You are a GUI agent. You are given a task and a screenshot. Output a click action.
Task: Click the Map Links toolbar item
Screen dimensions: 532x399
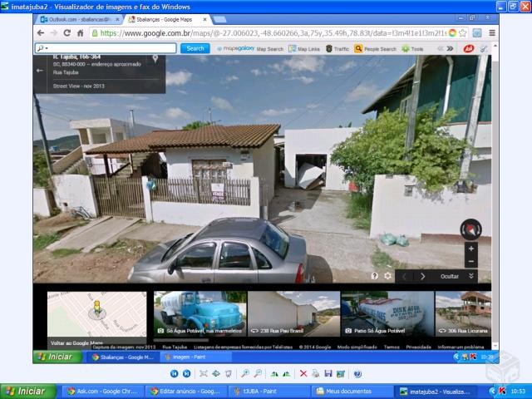[x=304, y=49]
